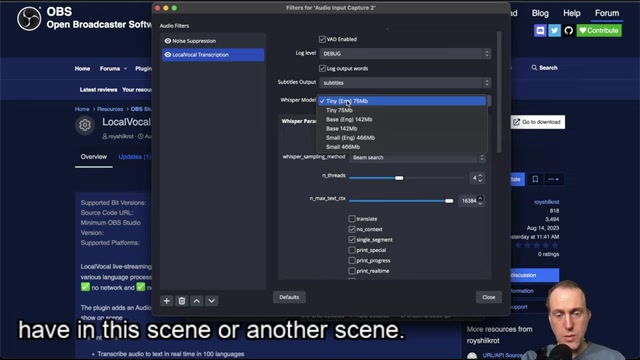640x360 pixels.
Task: Open the Help link in site header
Action: point(572,13)
